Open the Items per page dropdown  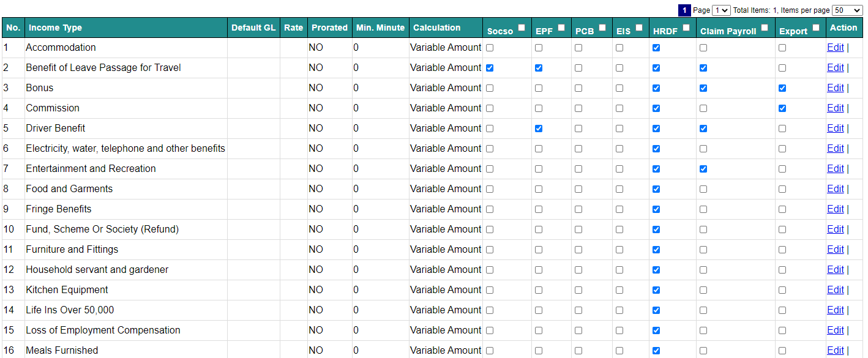[x=847, y=10]
